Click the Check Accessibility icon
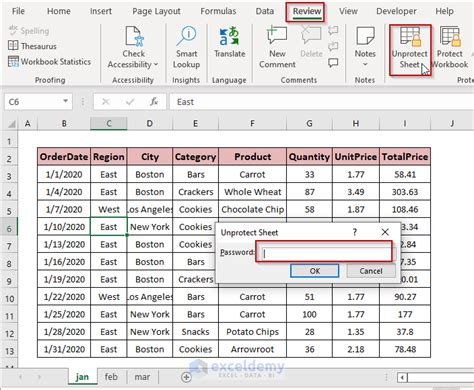 click(x=134, y=36)
